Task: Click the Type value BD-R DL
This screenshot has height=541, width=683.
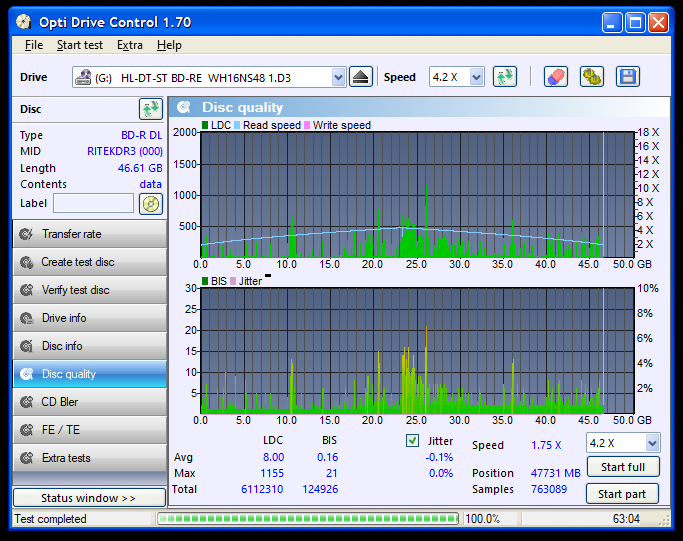Action: pos(141,135)
